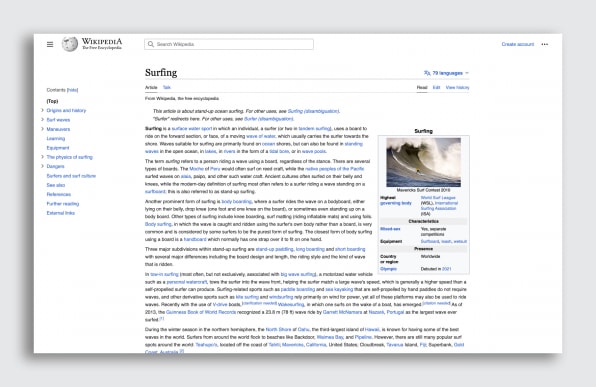596x387 pixels.
Task: Expand the Origins and history section
Action: point(42,110)
